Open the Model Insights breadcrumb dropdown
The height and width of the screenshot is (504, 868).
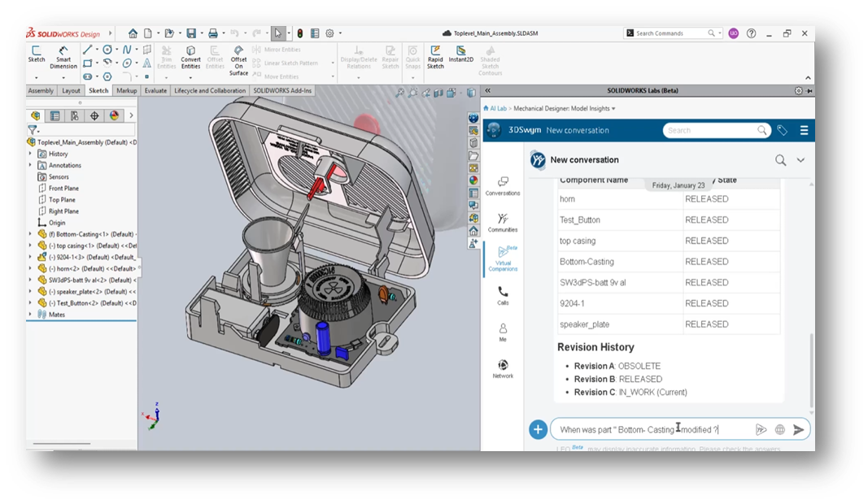[613, 109]
